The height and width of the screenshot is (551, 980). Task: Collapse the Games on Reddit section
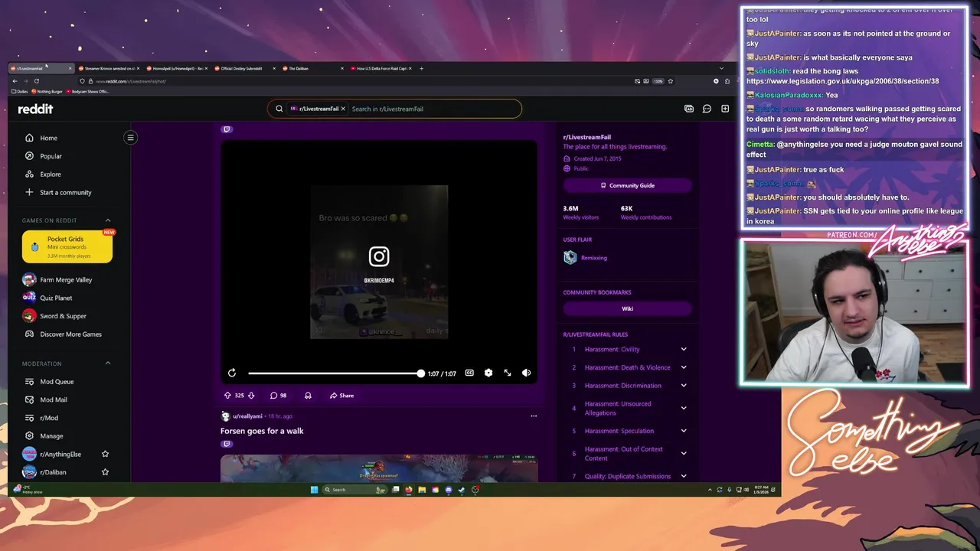coord(107,220)
